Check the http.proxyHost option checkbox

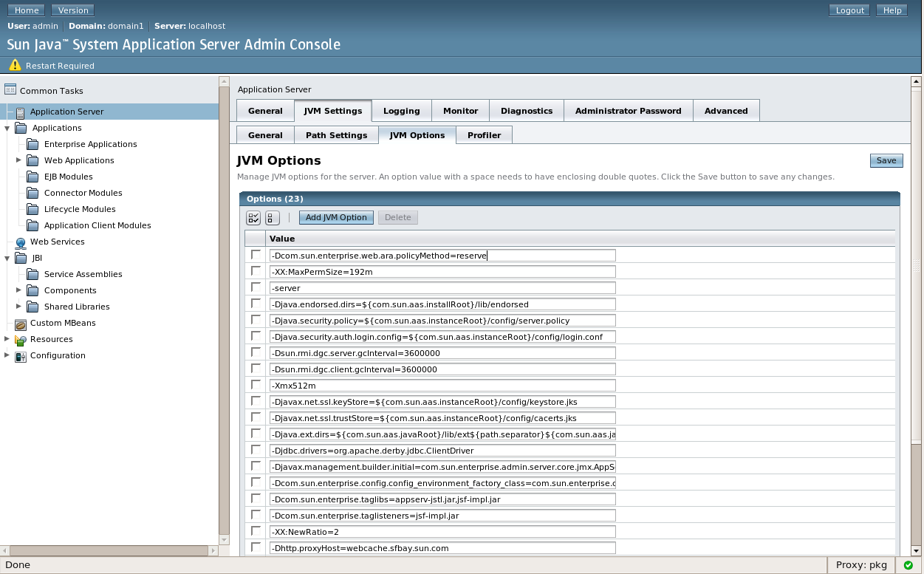point(256,547)
